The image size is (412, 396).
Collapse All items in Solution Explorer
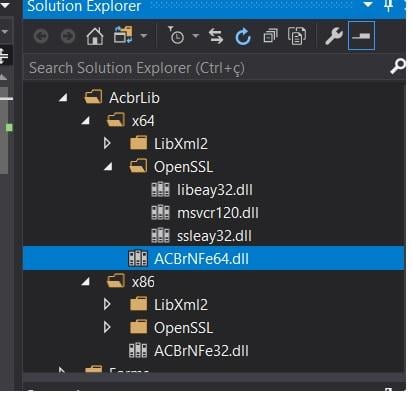tap(270, 36)
